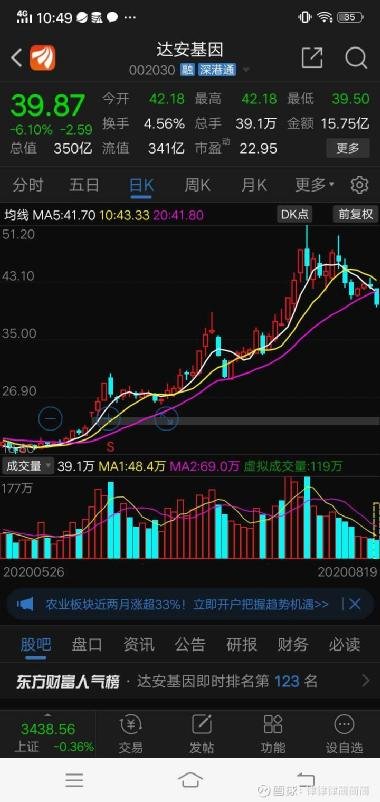Open the share icon in header
380x802 pixels.
click(x=312, y=57)
